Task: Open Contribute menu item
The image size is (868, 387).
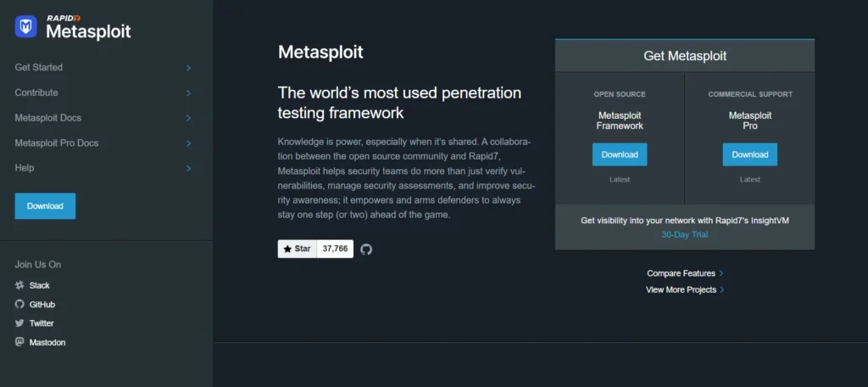Action: (36, 93)
